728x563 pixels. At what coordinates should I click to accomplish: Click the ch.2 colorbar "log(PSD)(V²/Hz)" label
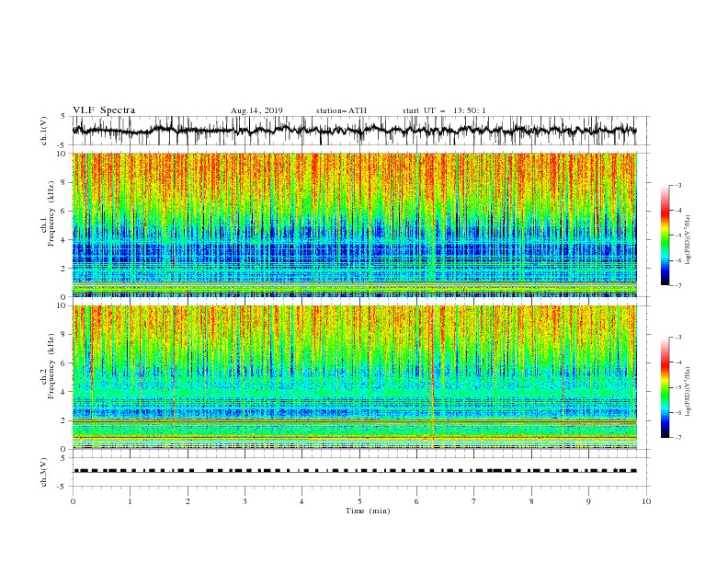(x=688, y=391)
